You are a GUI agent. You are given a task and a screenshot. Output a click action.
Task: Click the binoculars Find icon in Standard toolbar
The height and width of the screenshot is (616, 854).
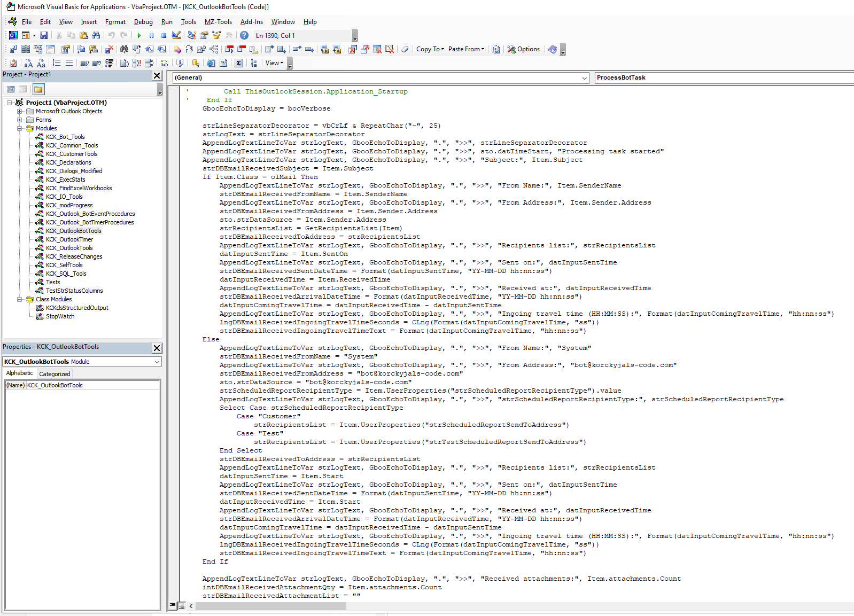(x=96, y=35)
